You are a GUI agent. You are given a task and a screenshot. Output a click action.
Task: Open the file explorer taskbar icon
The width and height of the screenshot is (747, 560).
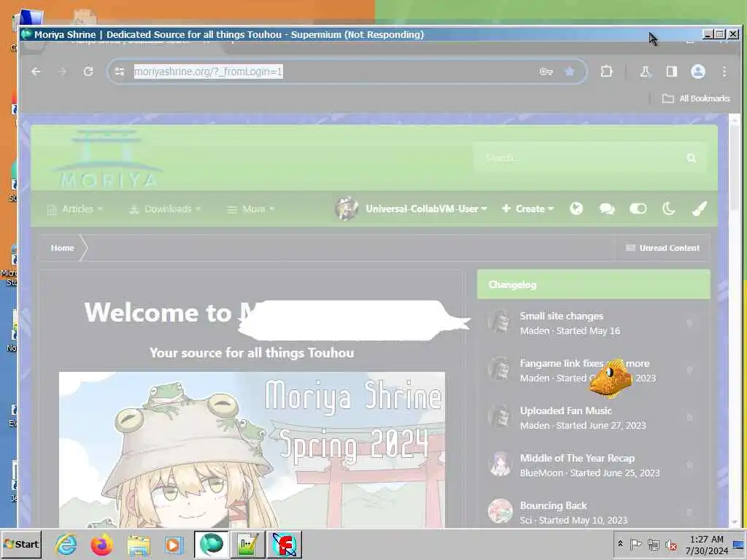139,545
